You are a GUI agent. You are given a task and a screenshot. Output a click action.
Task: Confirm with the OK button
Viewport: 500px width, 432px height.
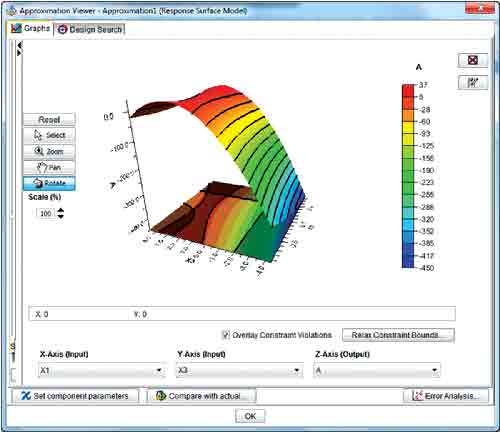[x=250, y=416]
